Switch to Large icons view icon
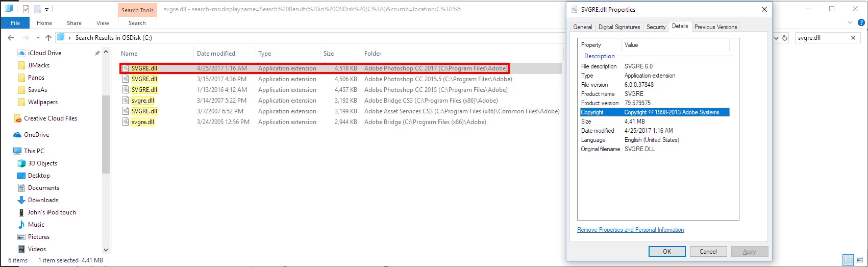The height and width of the screenshot is (267, 868). pos(859,260)
